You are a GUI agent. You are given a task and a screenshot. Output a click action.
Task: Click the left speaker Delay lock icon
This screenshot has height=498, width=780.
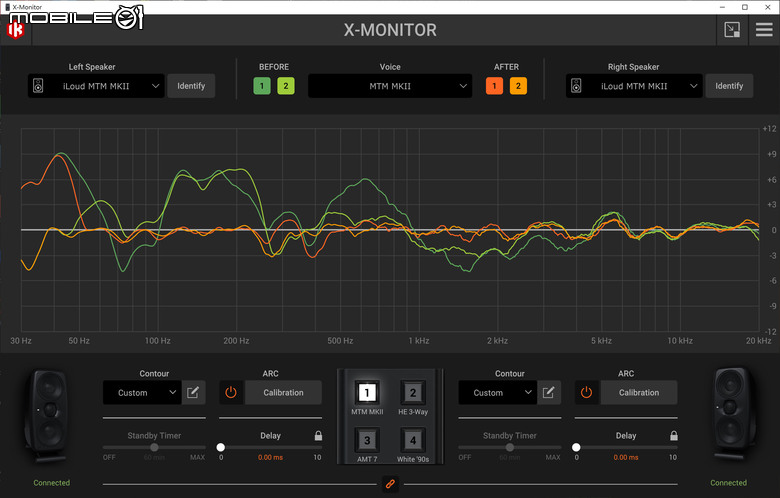point(318,436)
